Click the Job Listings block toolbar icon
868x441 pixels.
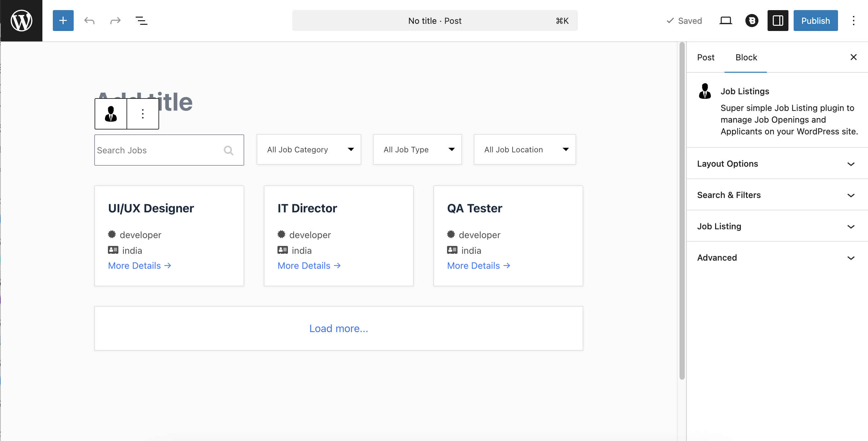111,114
